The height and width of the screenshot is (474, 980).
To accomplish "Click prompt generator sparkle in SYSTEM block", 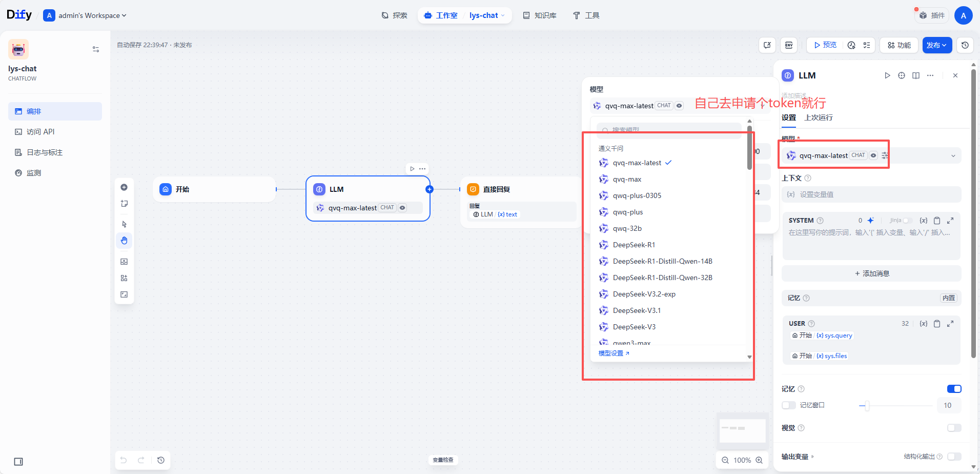I will coord(870,221).
